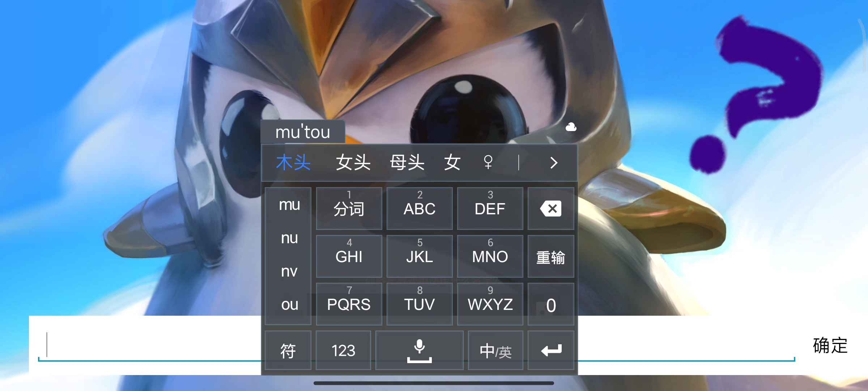Expand more candidates with the arrow
Screen dimensions: 868x391
pos(553,163)
